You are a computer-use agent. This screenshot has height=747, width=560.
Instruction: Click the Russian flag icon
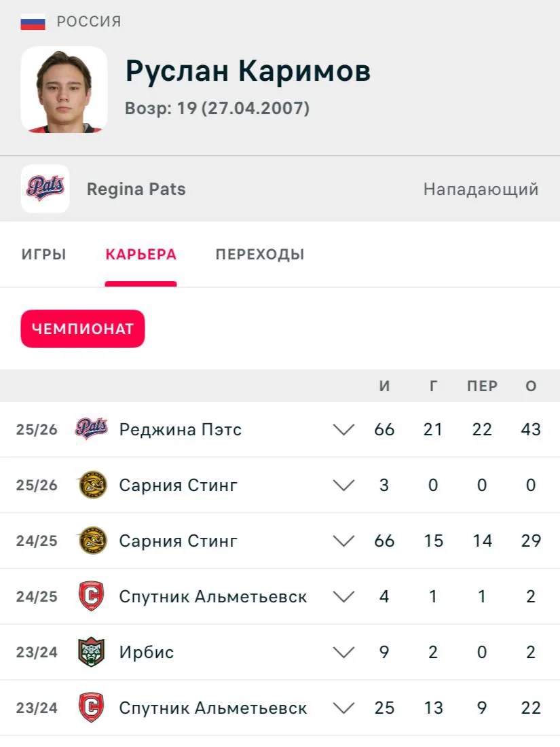33,22
